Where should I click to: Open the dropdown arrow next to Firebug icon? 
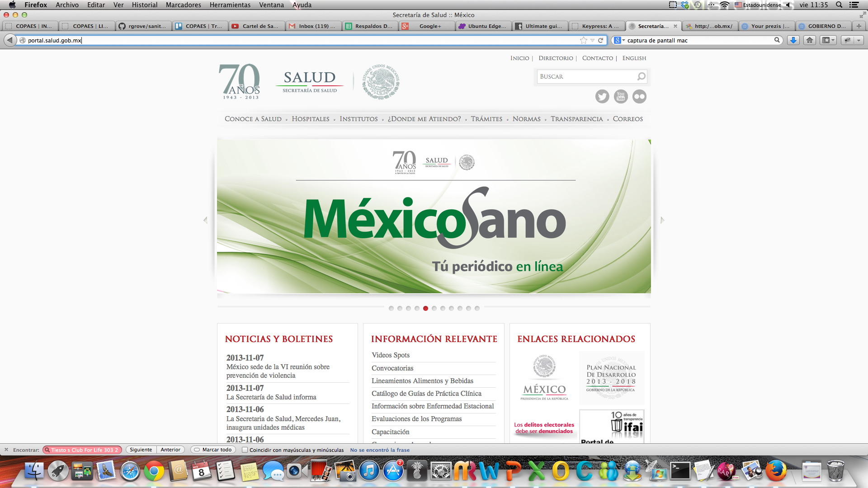pos(859,40)
